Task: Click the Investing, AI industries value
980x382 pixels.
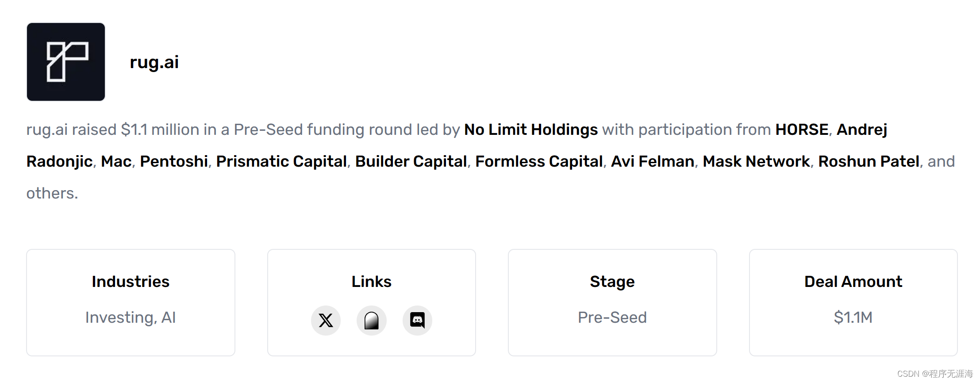Action: coord(131,317)
